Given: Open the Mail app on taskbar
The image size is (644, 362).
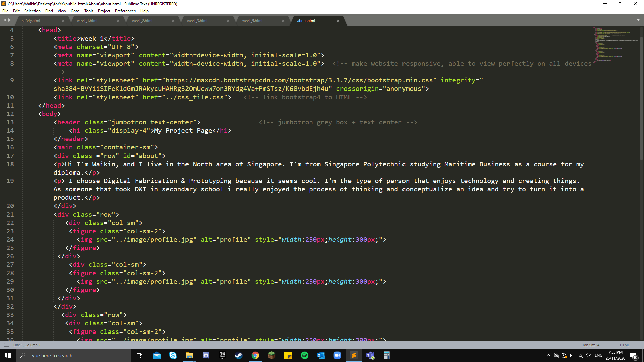Looking at the screenshot, I should 157,355.
